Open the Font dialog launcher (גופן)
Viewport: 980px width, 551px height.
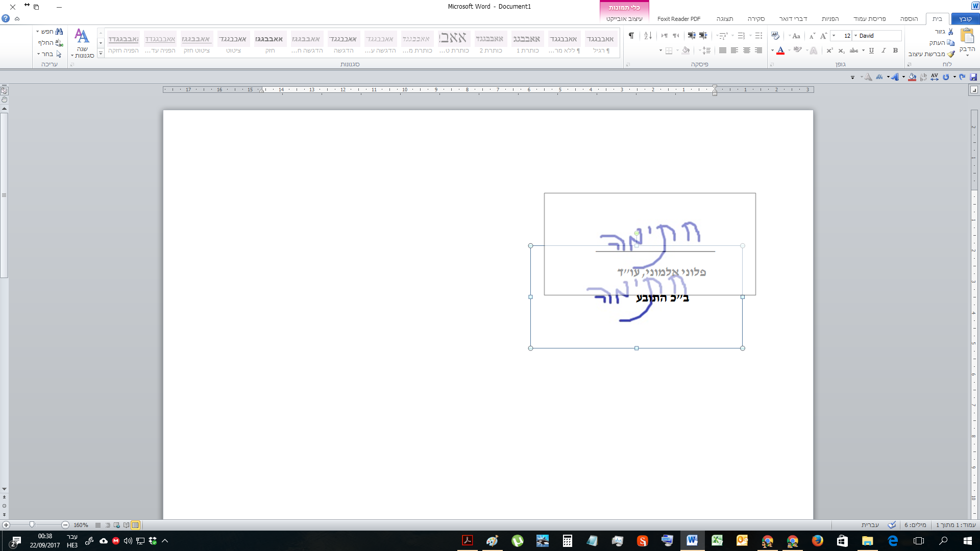pos(772,65)
